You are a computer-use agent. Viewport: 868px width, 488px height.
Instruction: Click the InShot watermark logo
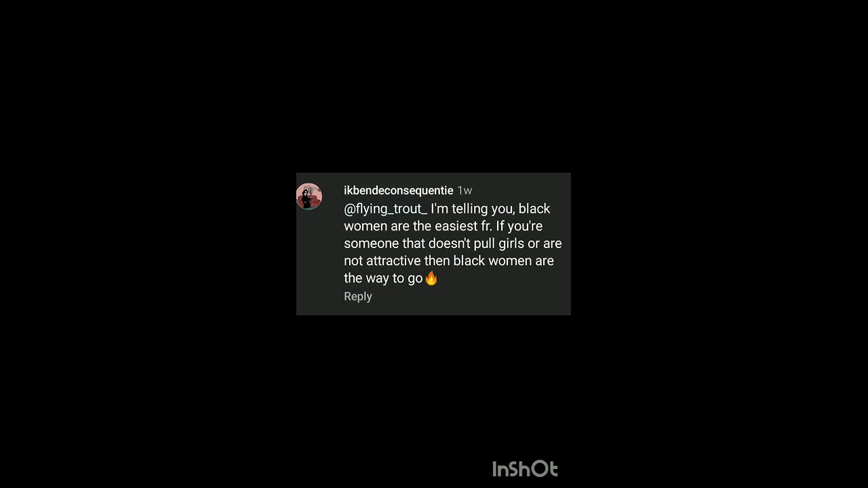525,469
